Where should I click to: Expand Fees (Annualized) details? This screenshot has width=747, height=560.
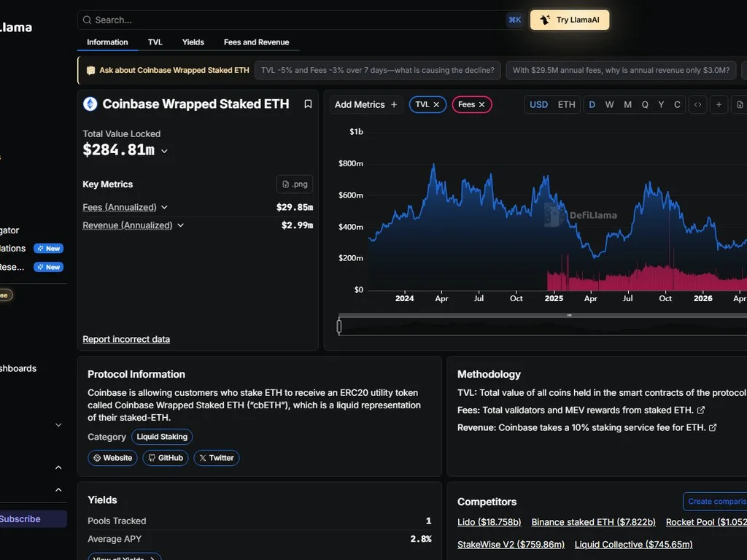click(164, 207)
